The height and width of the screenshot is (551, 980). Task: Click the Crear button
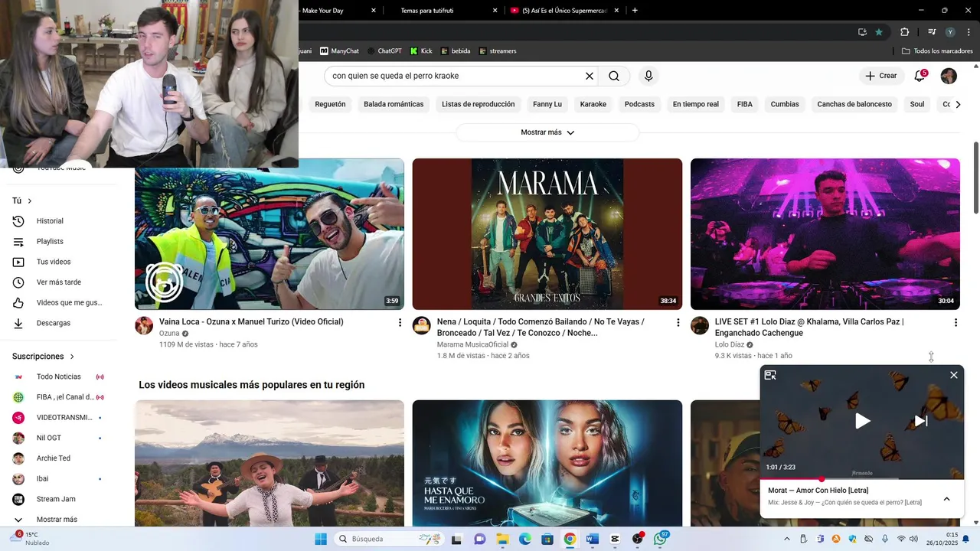click(x=880, y=76)
